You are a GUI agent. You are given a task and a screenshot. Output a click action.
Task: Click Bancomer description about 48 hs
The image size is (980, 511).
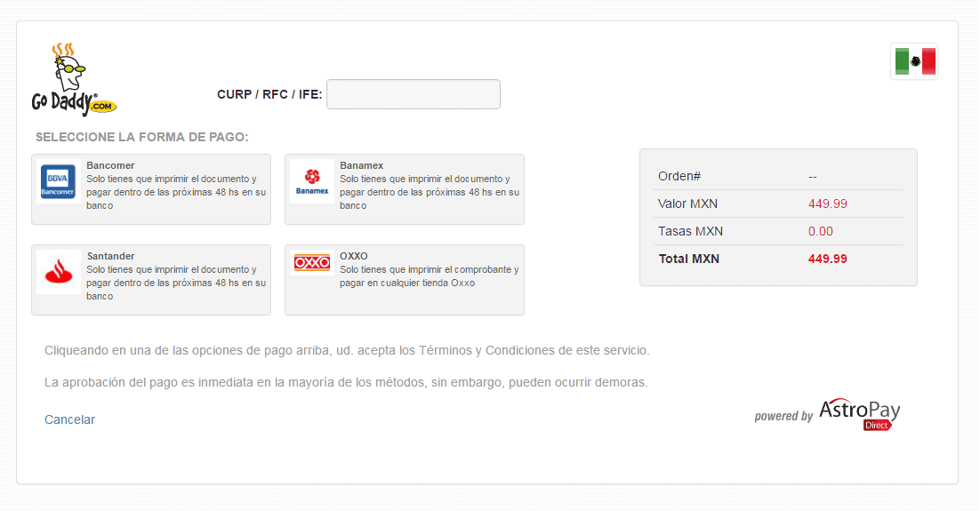176,193
